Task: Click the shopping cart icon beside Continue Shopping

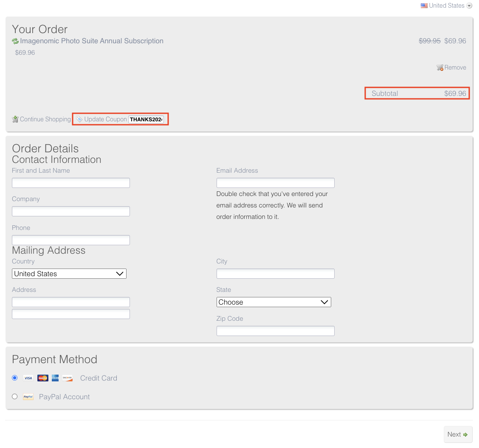Action: tap(15, 119)
